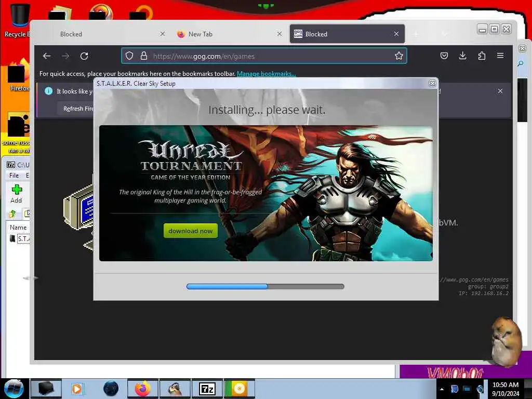532x399 pixels.
Task: Open the Windows Media Player taskbar icon
Action: 78,389
